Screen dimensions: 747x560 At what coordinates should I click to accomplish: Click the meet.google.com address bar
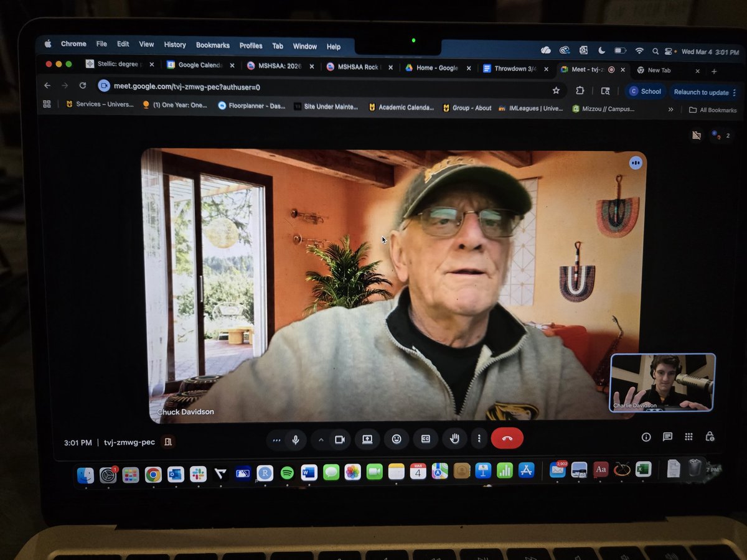point(330,88)
